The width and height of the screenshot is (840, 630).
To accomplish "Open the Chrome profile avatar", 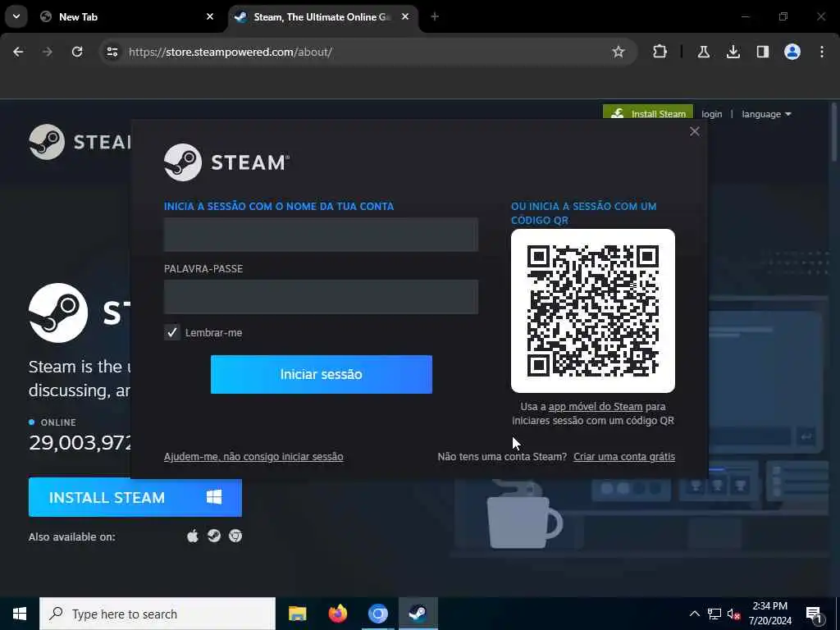I will pos(792,52).
